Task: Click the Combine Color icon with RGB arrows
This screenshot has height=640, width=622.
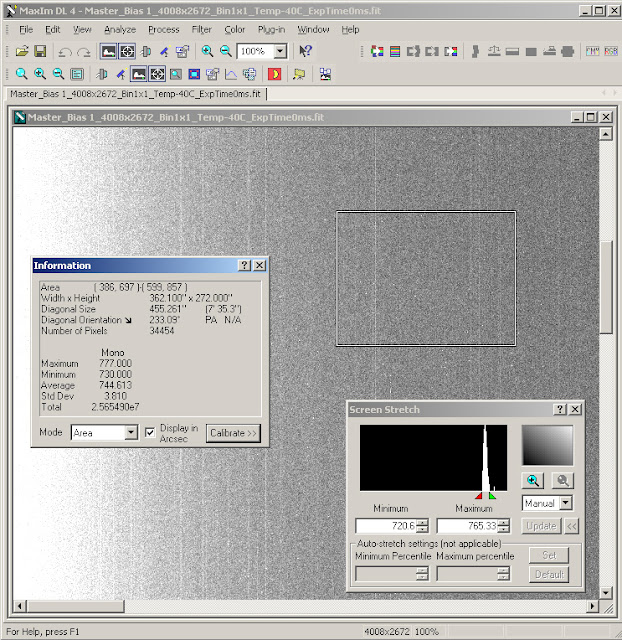Action: coord(377,51)
